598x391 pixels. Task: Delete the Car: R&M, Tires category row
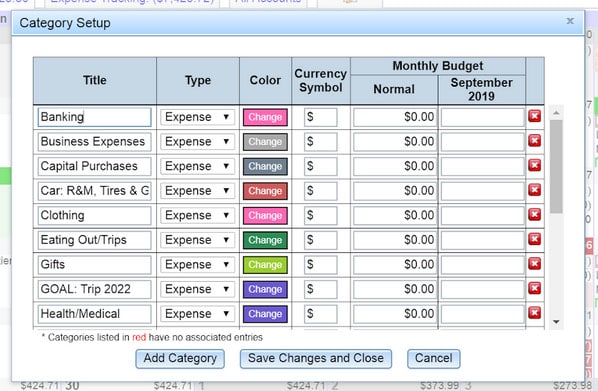click(x=534, y=190)
